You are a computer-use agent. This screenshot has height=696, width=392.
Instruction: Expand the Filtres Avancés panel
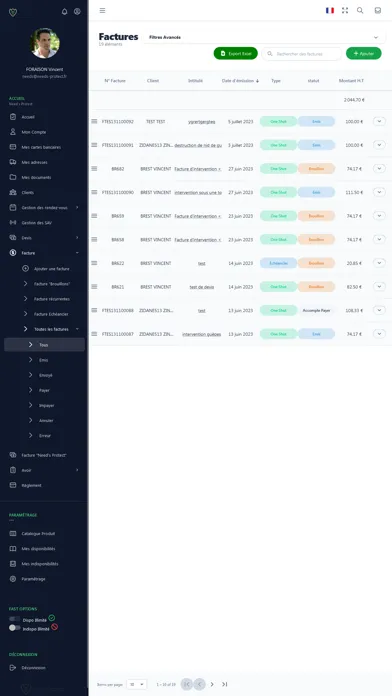[263, 37]
